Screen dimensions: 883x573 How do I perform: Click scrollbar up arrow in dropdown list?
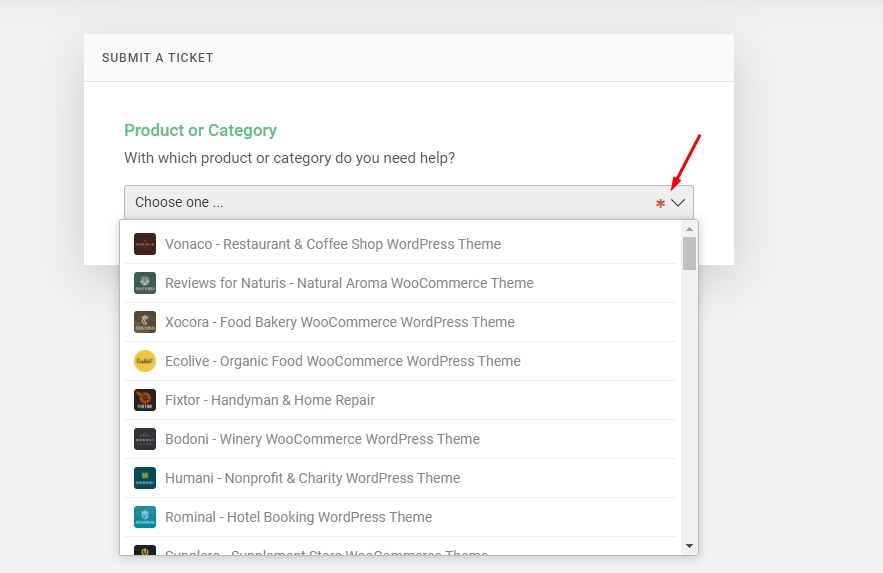click(689, 228)
